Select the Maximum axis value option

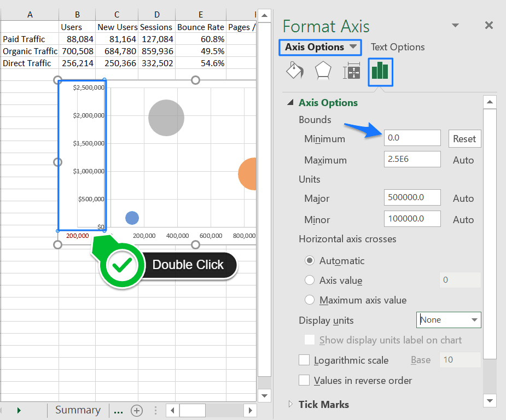pos(310,300)
